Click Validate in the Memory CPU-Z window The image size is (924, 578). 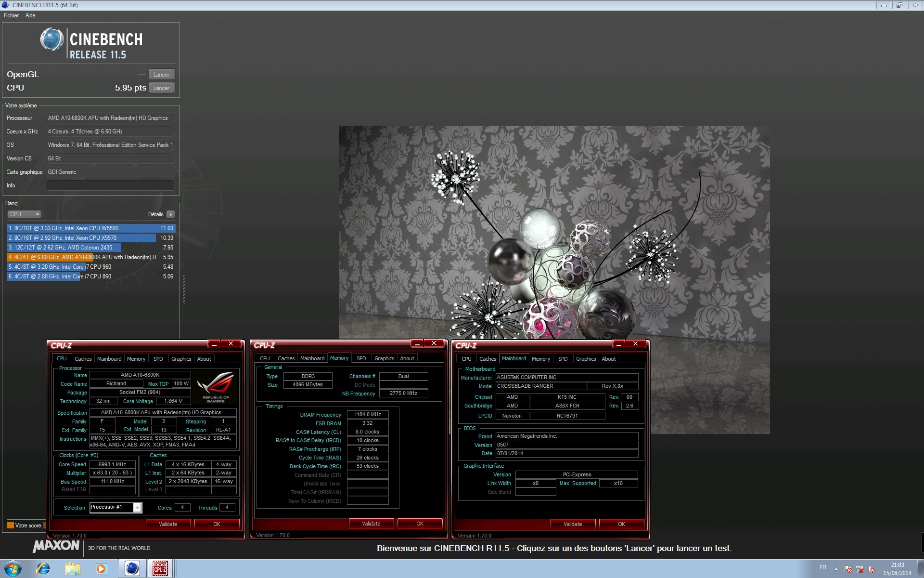pos(371,524)
